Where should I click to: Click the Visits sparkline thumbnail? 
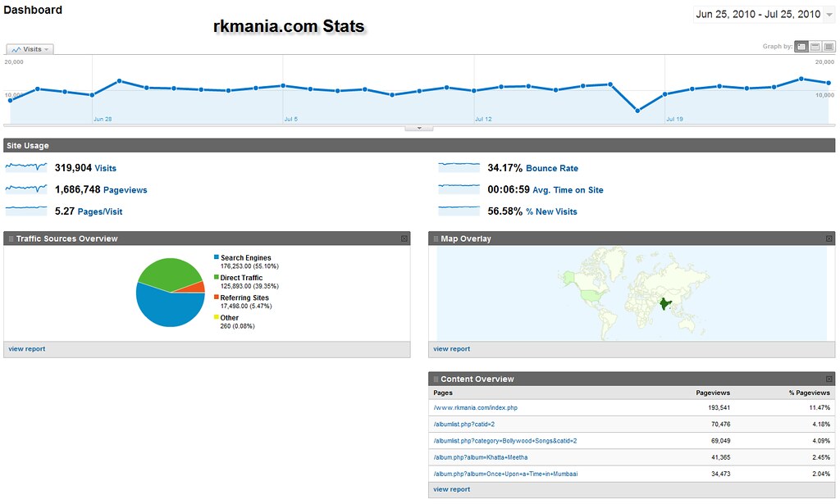point(25,167)
